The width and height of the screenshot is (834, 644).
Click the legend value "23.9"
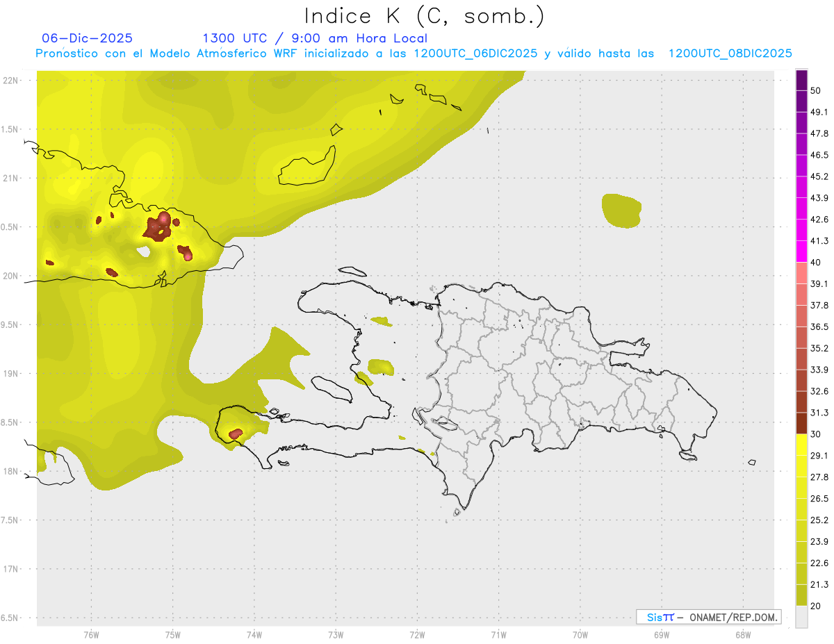point(819,541)
